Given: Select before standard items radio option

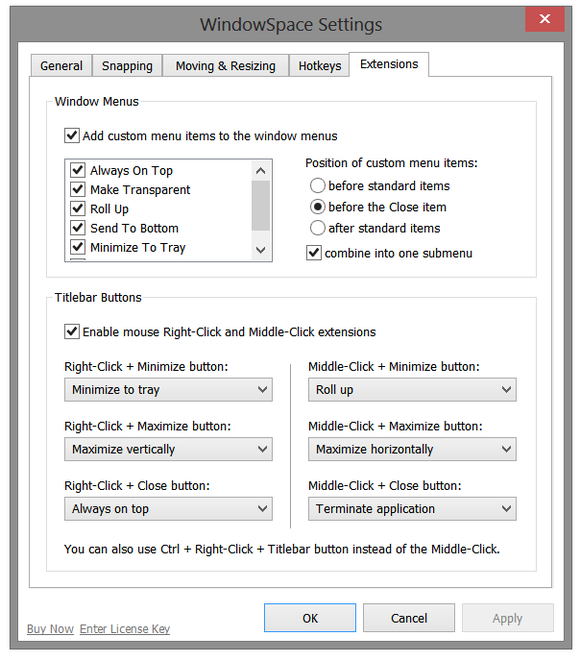Looking at the screenshot, I should coord(317,185).
